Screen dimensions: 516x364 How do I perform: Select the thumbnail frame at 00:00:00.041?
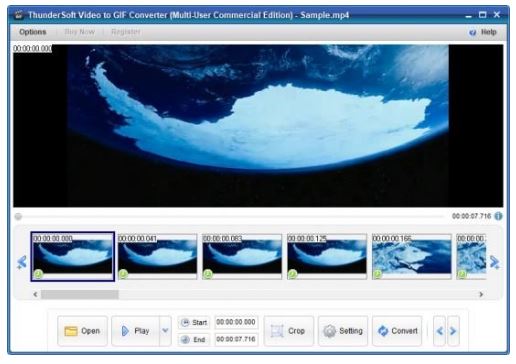tap(157, 256)
